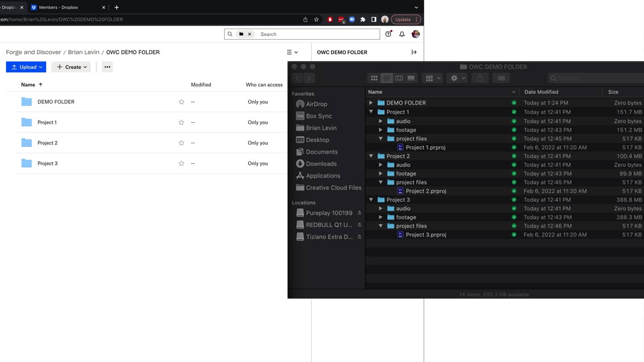Click the more options ellipsis button
Image resolution: width=644 pixels, height=362 pixels.
[107, 67]
